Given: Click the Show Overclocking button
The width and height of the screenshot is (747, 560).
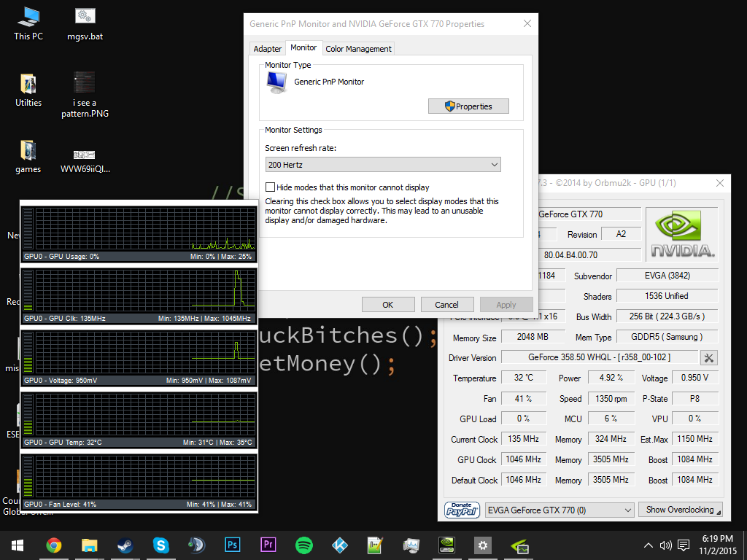Looking at the screenshot, I should coord(680,510).
